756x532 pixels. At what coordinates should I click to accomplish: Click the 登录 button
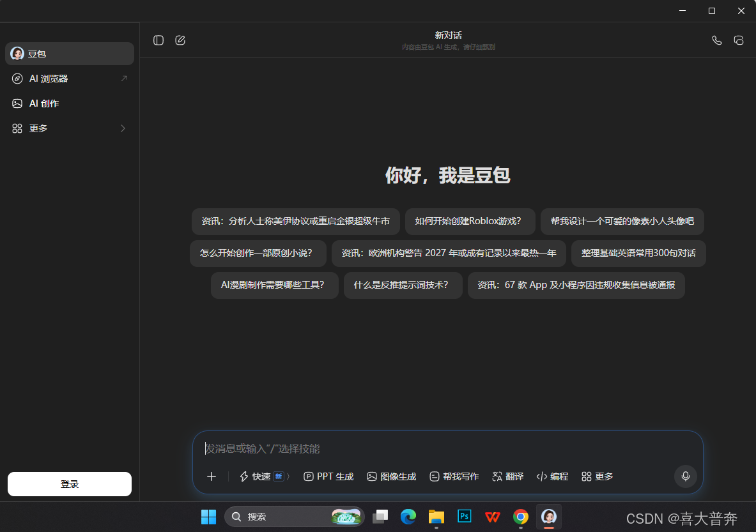(70, 484)
